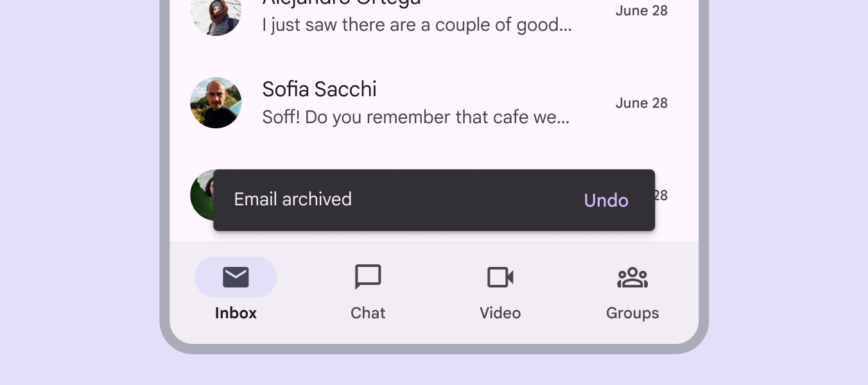The image size is (868, 385).
Task: Click the Groups people icon
Action: [632, 277]
